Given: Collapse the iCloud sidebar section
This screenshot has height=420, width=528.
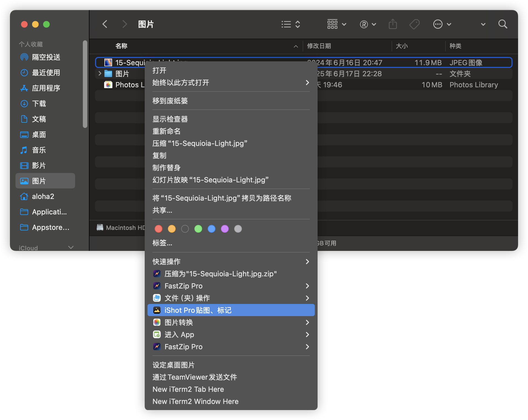Looking at the screenshot, I should tap(71, 247).
